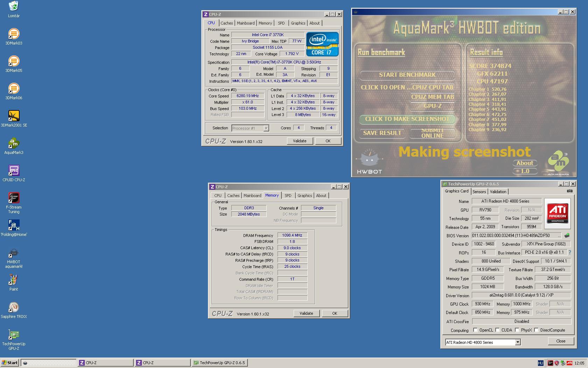
Task: Click CLICK TO MAKE SCREENSHOT button
Action: pyautogui.click(x=407, y=119)
